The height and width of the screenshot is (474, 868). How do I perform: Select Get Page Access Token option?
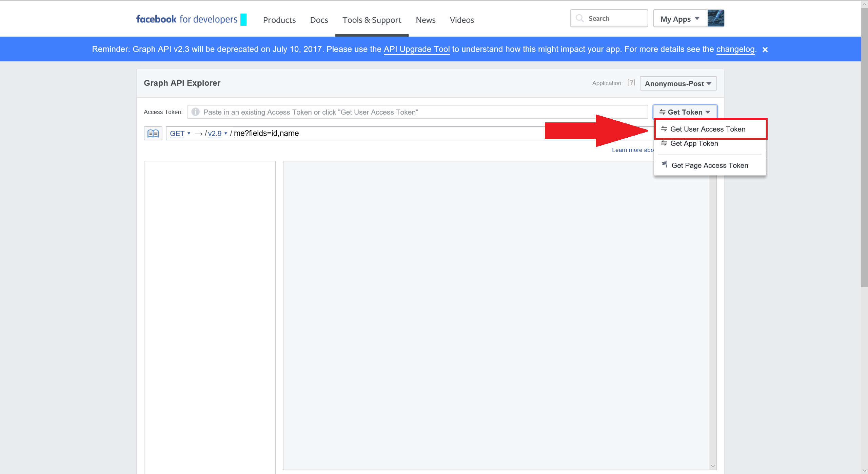pyautogui.click(x=709, y=165)
